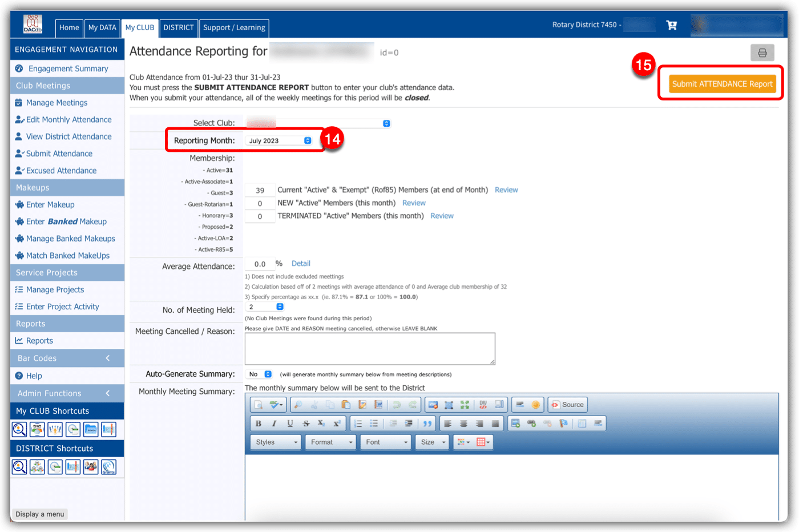
Task: Open the Font dropdown
Action: 386,442
